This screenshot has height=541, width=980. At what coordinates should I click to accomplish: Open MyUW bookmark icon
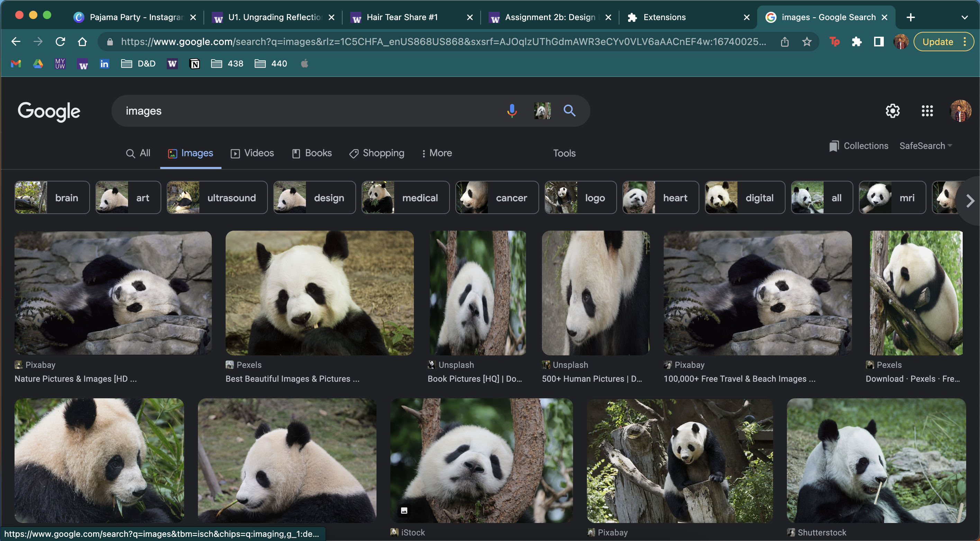pyautogui.click(x=60, y=64)
